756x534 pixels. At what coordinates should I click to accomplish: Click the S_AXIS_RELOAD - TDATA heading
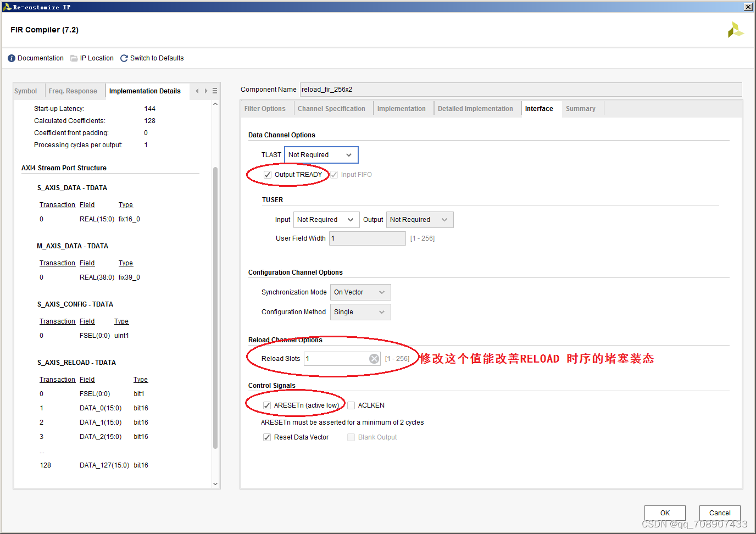coord(76,363)
